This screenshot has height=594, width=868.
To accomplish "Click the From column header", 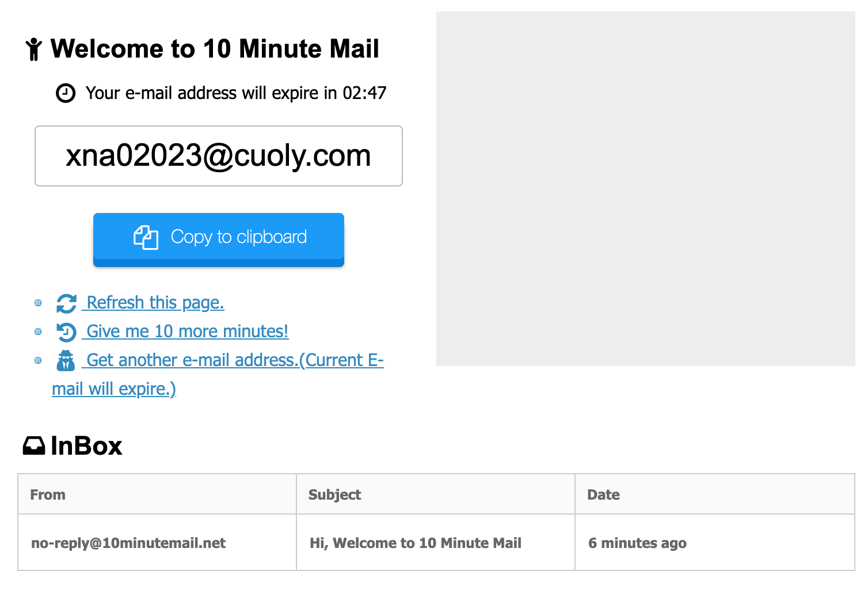I will coord(48,495).
